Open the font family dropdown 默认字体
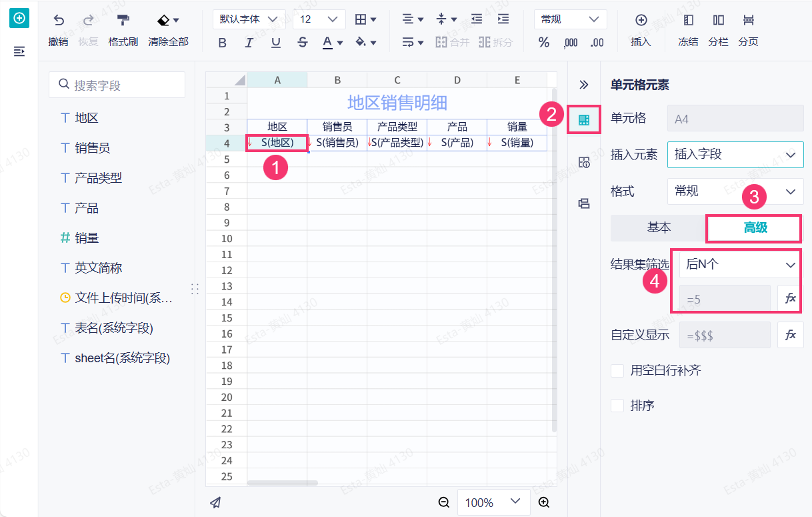812x517 pixels. click(249, 19)
